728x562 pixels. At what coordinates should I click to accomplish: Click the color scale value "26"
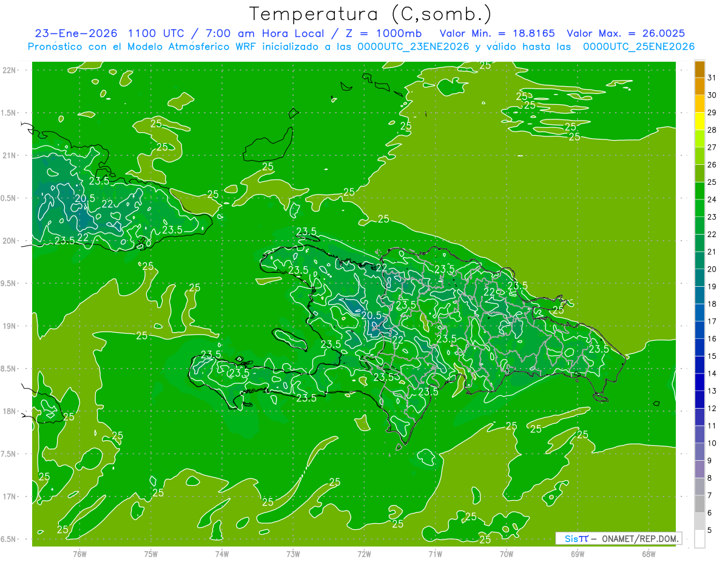tap(712, 164)
